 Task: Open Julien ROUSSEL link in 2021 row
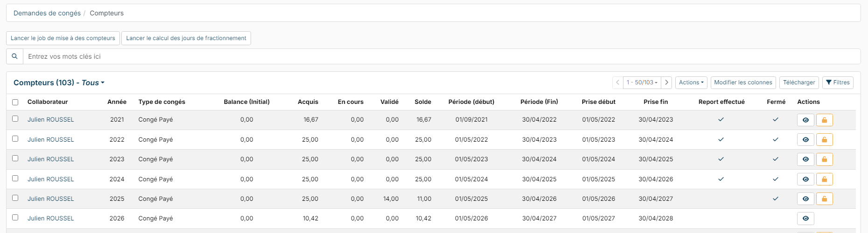point(50,120)
